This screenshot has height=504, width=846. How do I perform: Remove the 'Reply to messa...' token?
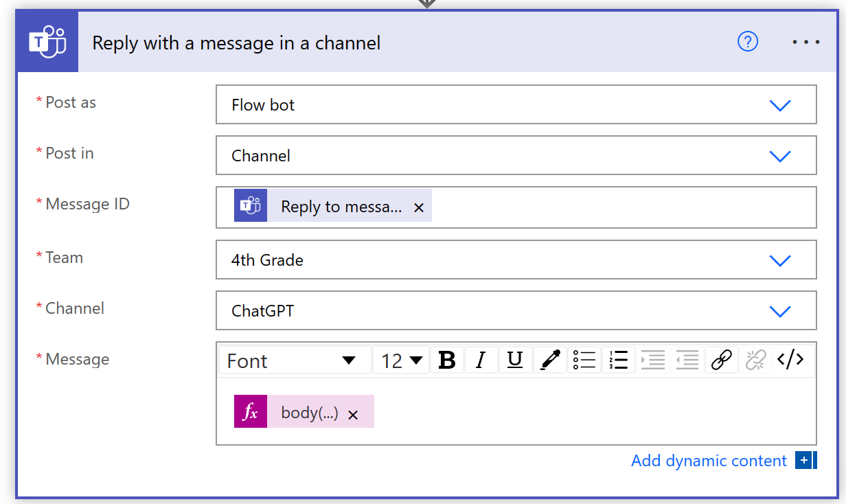(419, 207)
